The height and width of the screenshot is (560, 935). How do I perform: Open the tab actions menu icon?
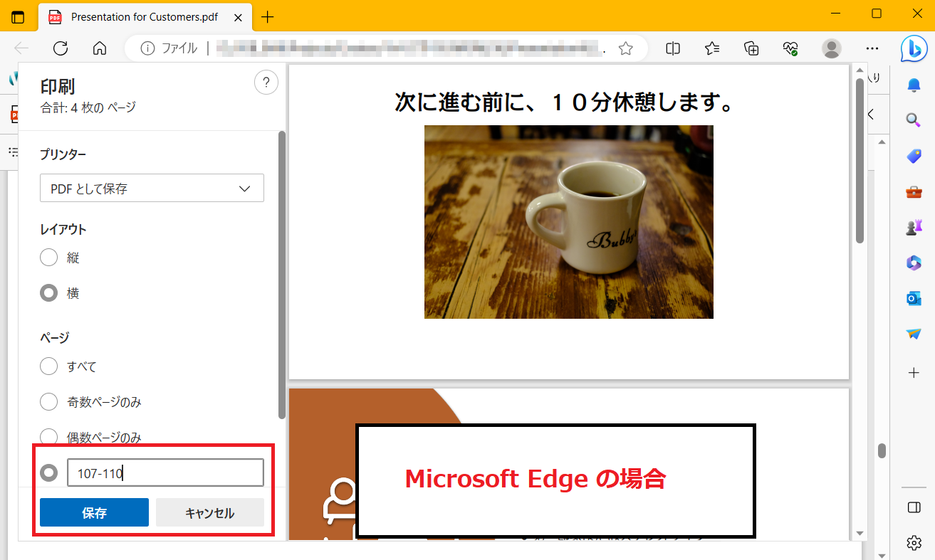click(x=19, y=16)
